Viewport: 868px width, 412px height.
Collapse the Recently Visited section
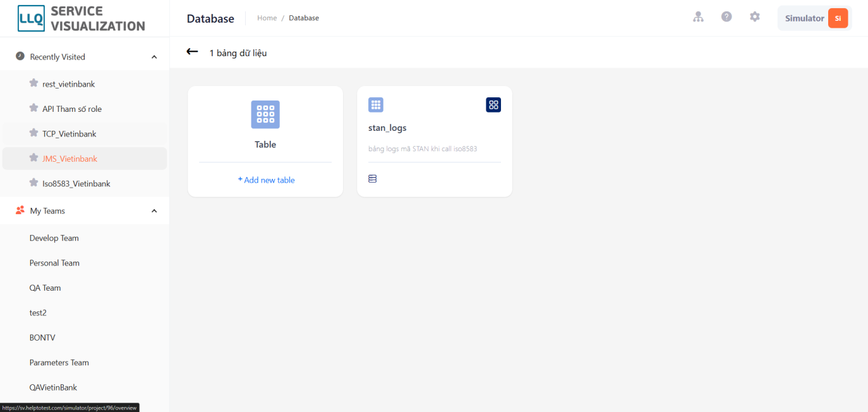tap(154, 57)
